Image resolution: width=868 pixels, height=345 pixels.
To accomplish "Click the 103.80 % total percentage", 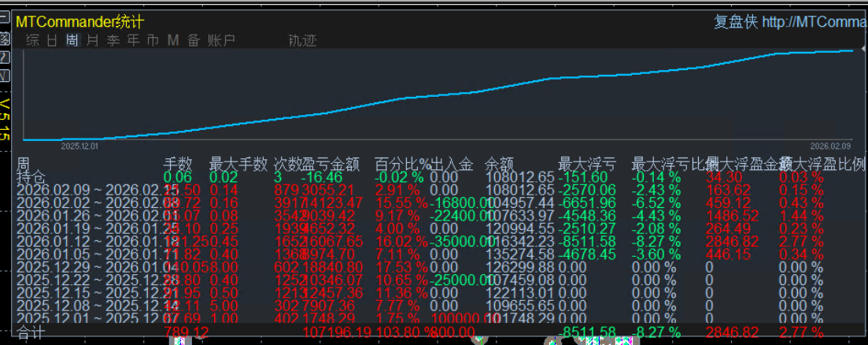I will point(404,332).
